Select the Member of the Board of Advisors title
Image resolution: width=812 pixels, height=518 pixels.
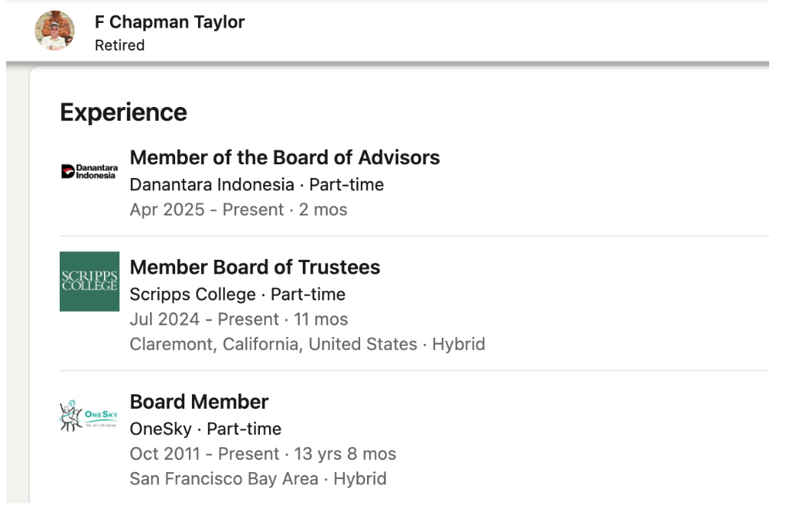(x=284, y=157)
